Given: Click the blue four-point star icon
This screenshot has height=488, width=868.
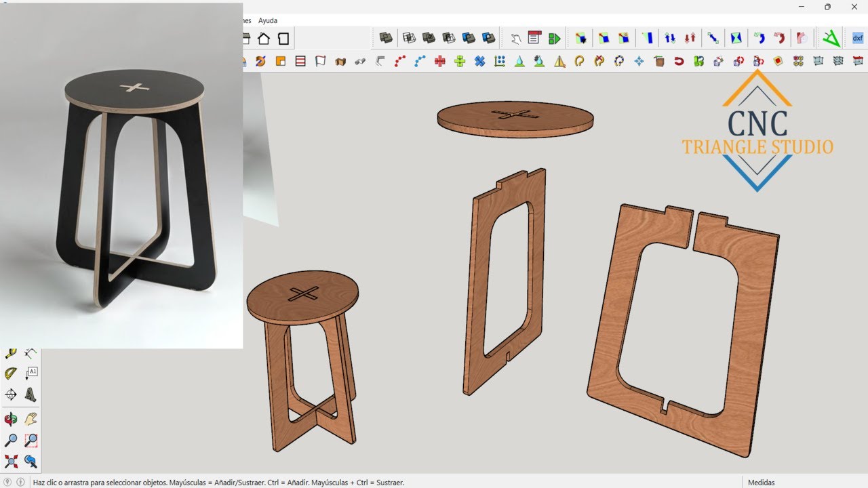Looking at the screenshot, I should (x=639, y=61).
